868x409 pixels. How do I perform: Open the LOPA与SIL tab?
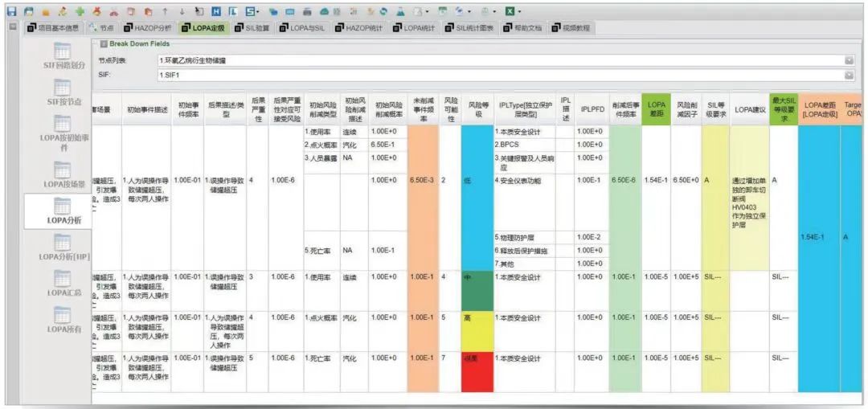pos(304,28)
